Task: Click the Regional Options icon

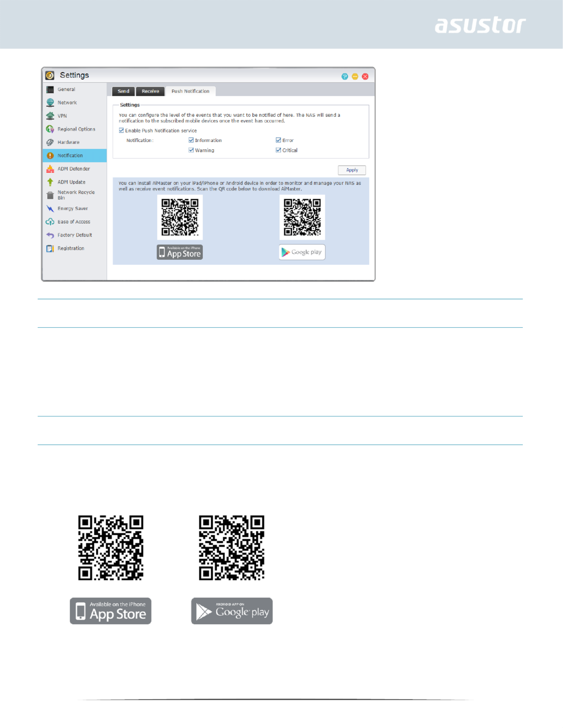Action: (50, 129)
